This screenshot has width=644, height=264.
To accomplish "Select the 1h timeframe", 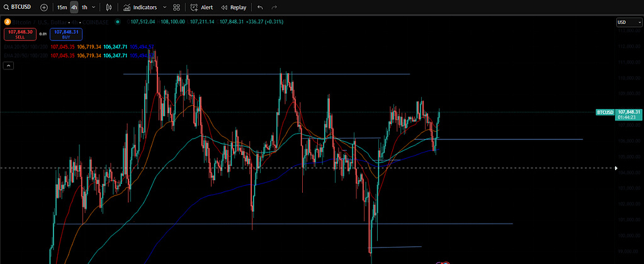I will click(84, 8).
